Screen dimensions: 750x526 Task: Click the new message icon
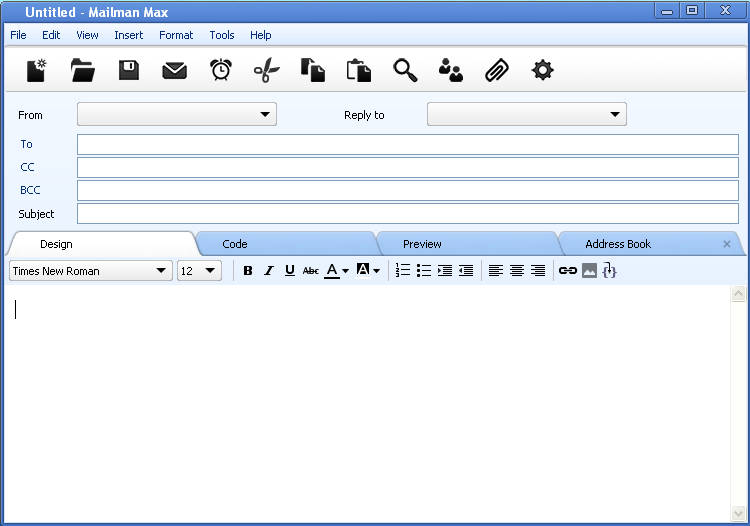click(37, 70)
